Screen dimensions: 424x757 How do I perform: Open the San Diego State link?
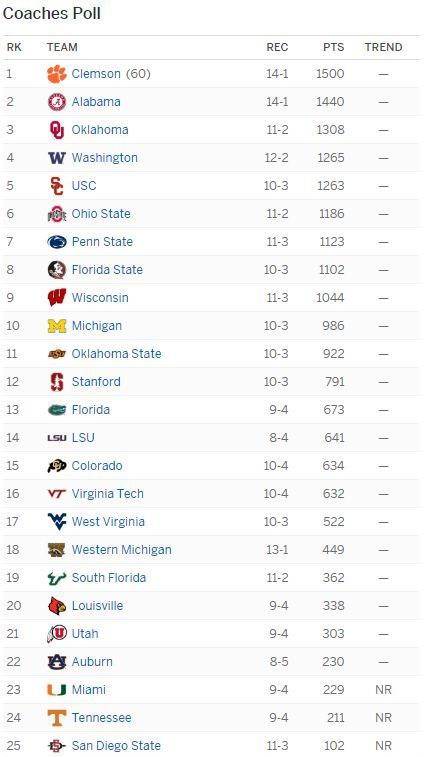click(116, 746)
